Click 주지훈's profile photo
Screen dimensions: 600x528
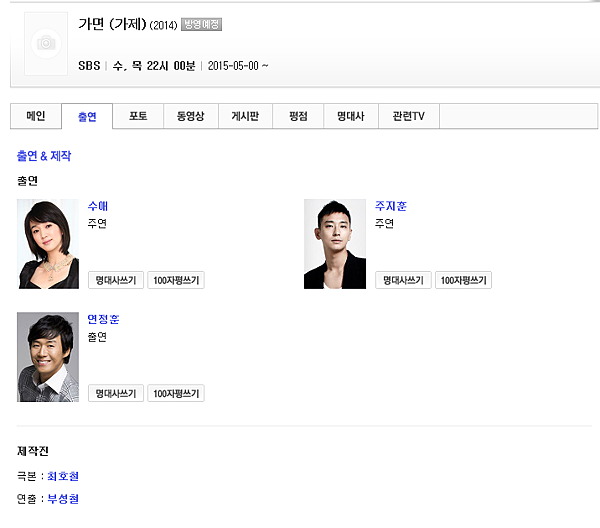tap(335, 244)
